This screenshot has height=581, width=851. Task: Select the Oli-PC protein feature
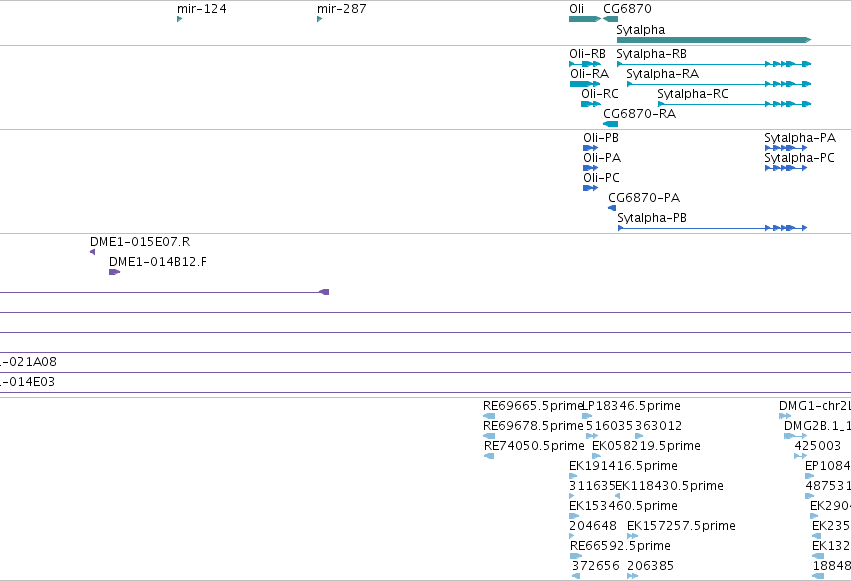click(x=590, y=188)
